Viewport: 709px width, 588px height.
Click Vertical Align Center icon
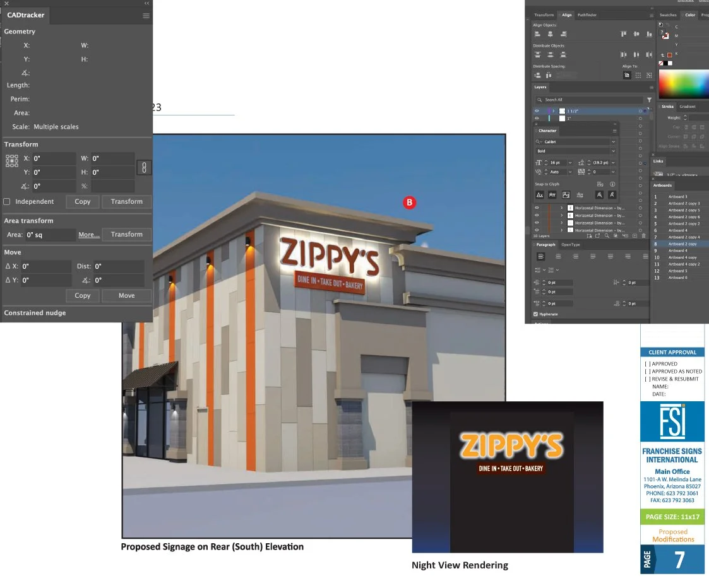636,34
